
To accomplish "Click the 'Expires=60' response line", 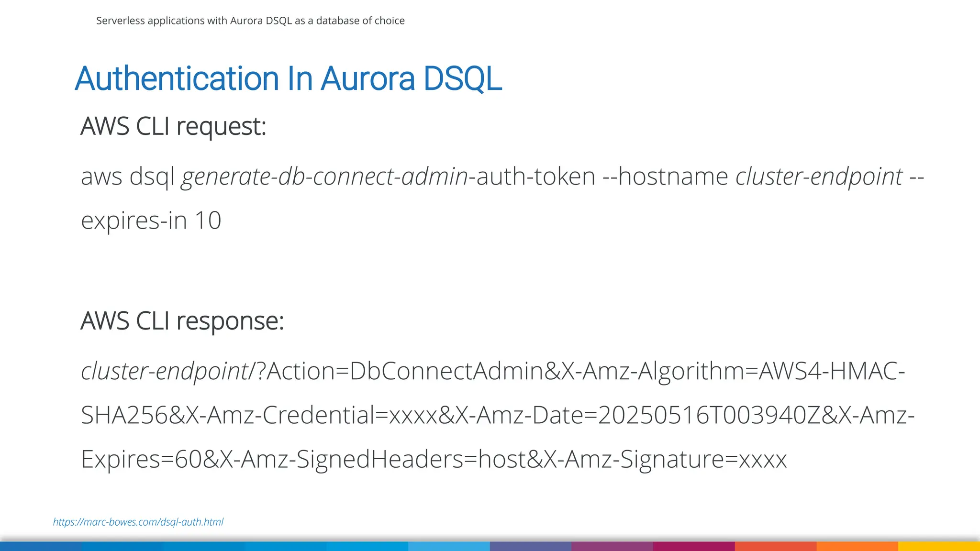I will click(434, 459).
